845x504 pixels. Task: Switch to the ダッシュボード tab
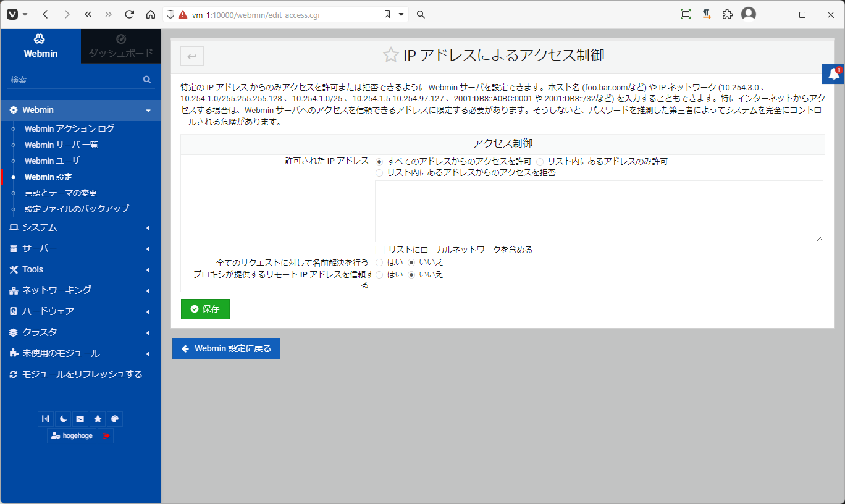[121, 46]
